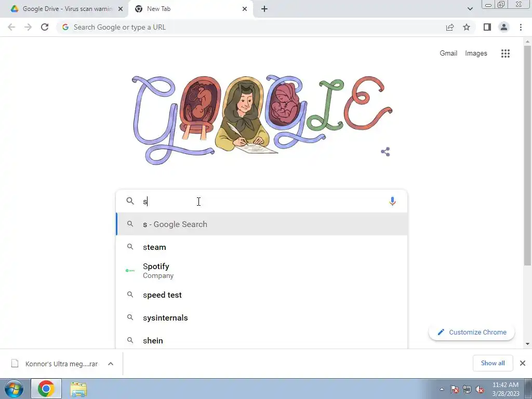Screen dimensions: 532x399
Task: Close the downloads bar
Action: pos(523,363)
